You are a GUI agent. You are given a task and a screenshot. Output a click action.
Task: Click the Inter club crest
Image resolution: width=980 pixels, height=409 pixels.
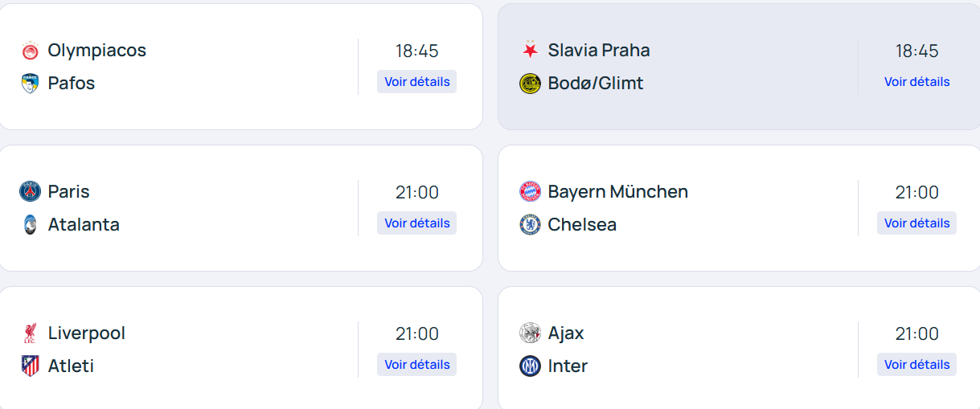[x=530, y=366]
